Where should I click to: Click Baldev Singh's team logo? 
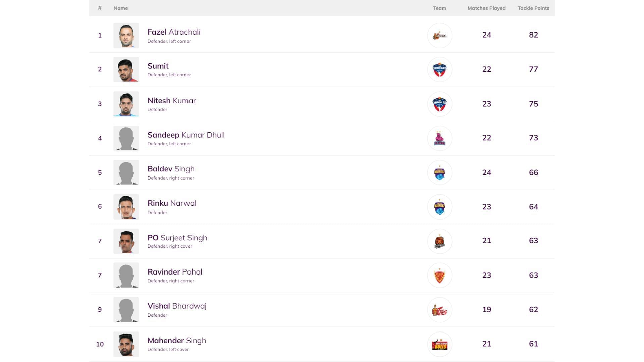[x=439, y=173]
